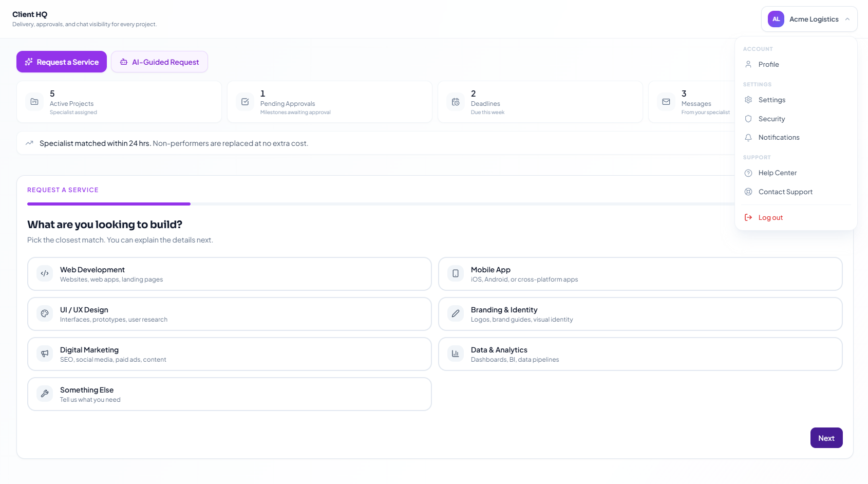Select the Branding & Identity service card
The width and height of the screenshot is (868, 484).
640,313
